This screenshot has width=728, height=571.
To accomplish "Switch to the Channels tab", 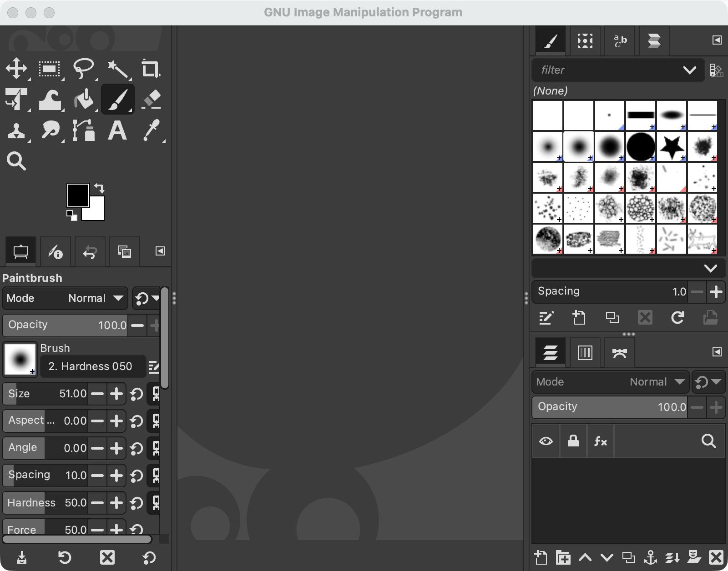I will coord(585,352).
